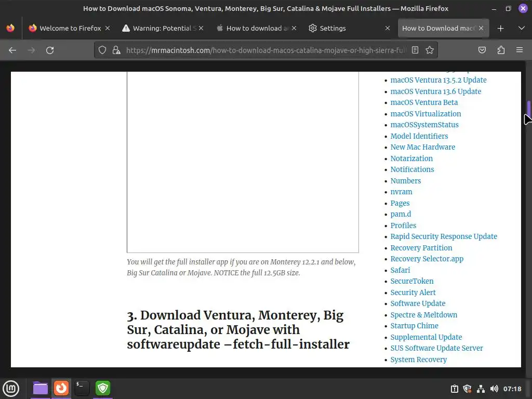Open the Extensions puzzle icon

(501, 50)
